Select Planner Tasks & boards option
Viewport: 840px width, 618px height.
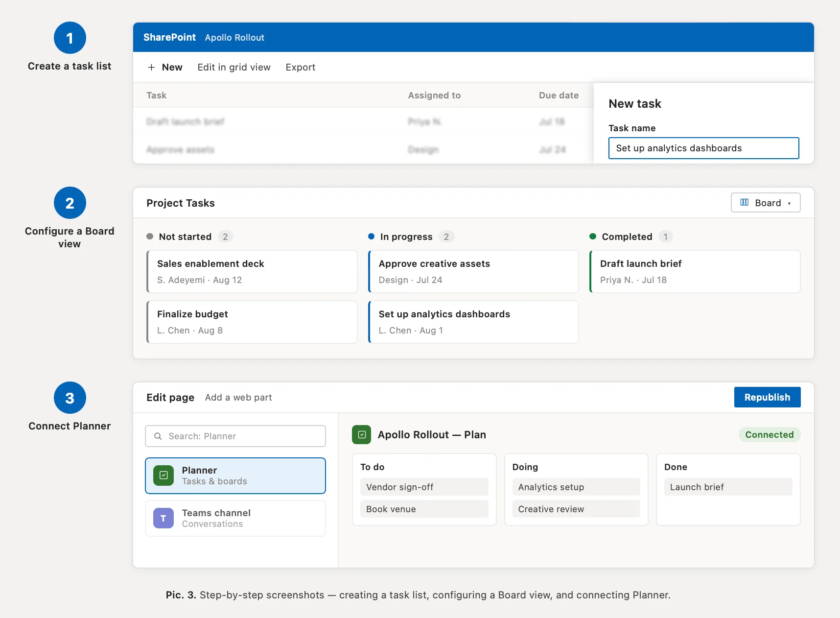tap(235, 475)
